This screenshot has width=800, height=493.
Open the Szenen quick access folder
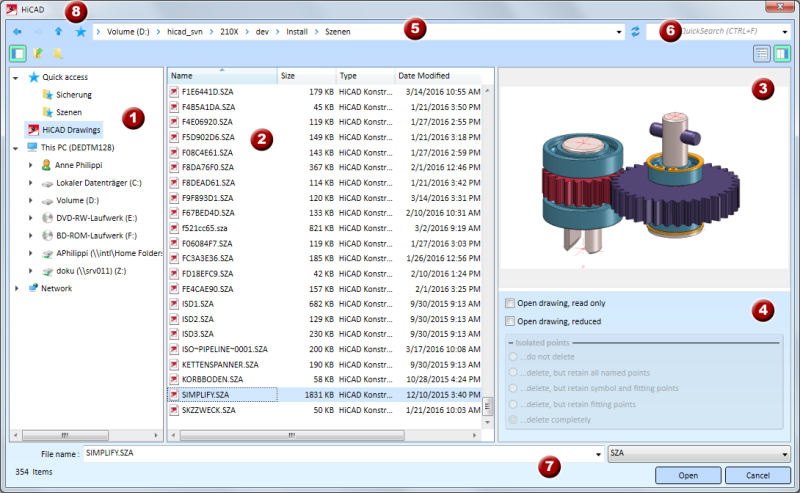pos(69,112)
